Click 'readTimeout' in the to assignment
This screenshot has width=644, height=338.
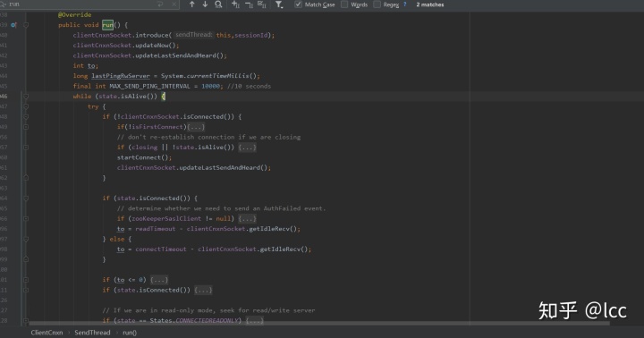click(156, 229)
